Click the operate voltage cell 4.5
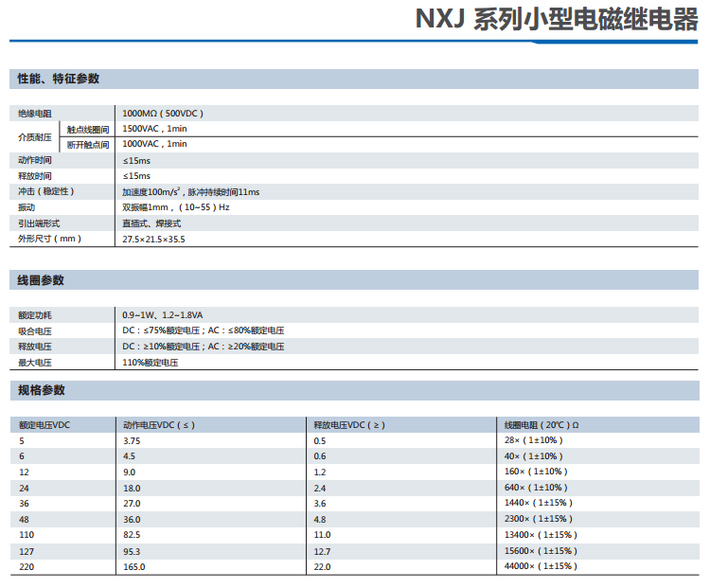 pos(129,456)
